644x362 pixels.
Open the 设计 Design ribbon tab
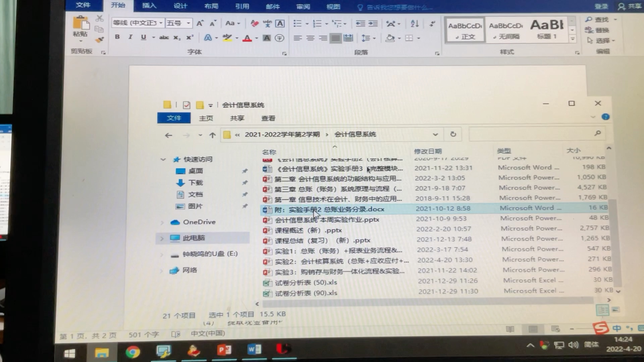pyautogui.click(x=180, y=6)
